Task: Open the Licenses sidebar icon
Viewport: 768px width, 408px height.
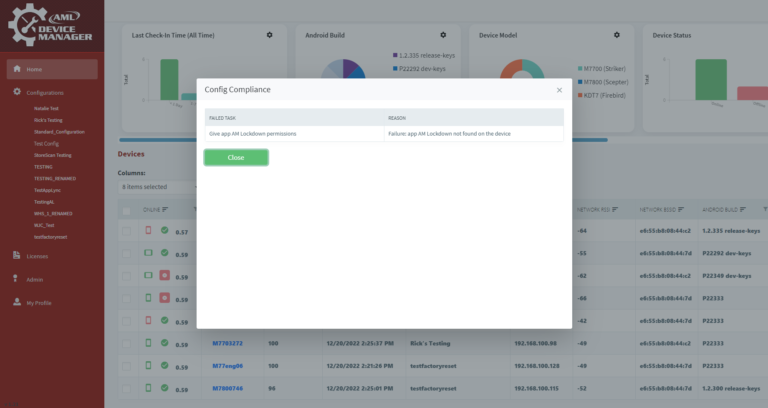Action: [17, 255]
